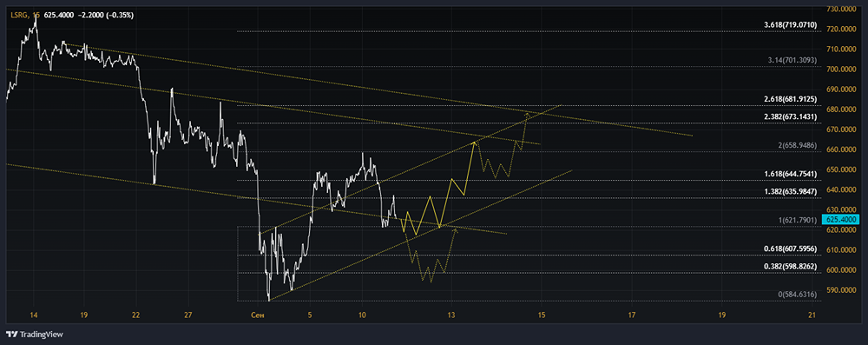Image resolution: width=868 pixels, height=345 pixels.
Task: Click the 670.0000 price axis label
Action: 841,129
